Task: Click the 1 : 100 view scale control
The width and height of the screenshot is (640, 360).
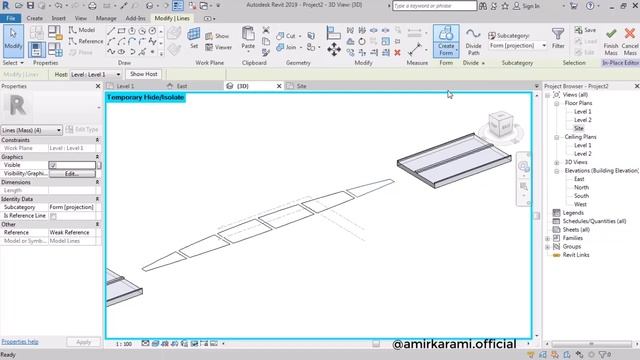Action: click(x=124, y=344)
